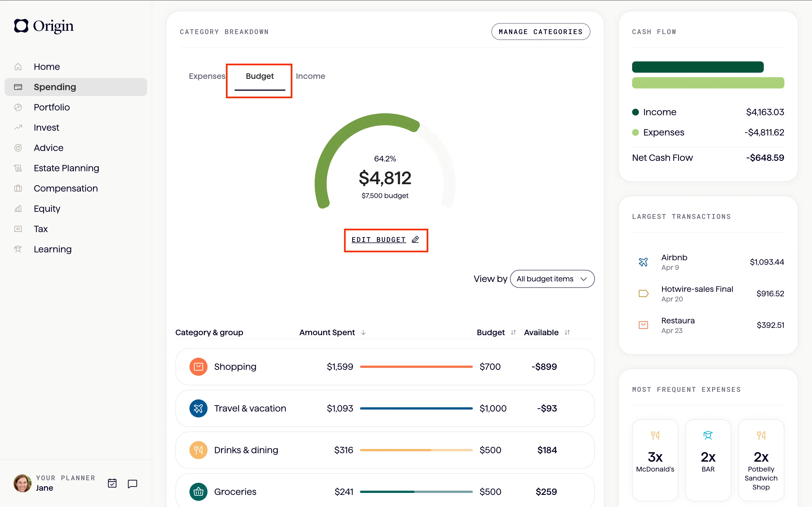Click the Manage Categories button
The height and width of the screenshot is (507, 812).
(540, 32)
